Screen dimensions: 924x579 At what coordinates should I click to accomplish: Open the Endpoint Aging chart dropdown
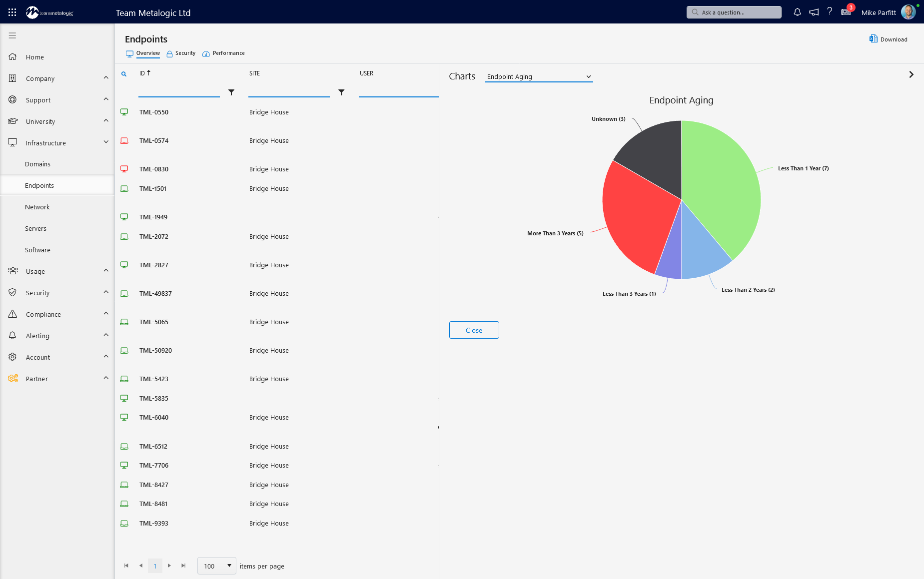[x=539, y=77]
